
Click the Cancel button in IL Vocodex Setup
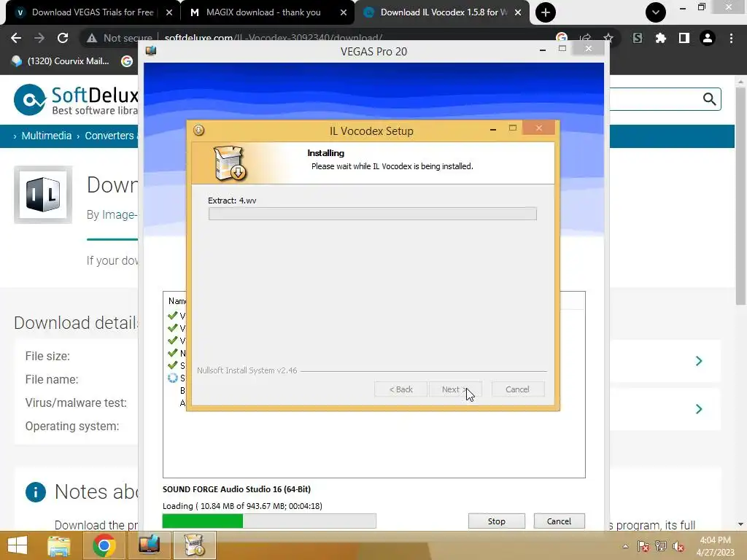pos(517,389)
